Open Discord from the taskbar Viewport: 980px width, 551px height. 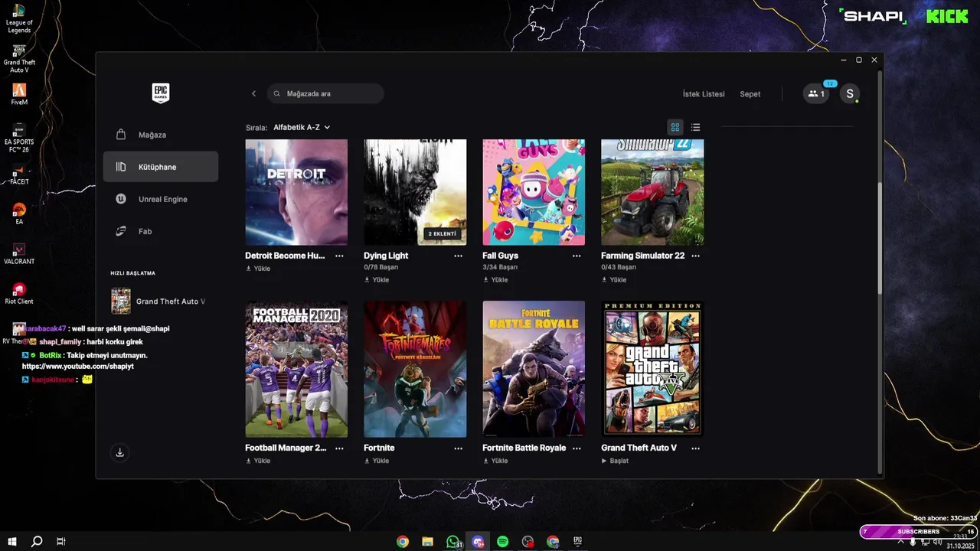tap(478, 541)
